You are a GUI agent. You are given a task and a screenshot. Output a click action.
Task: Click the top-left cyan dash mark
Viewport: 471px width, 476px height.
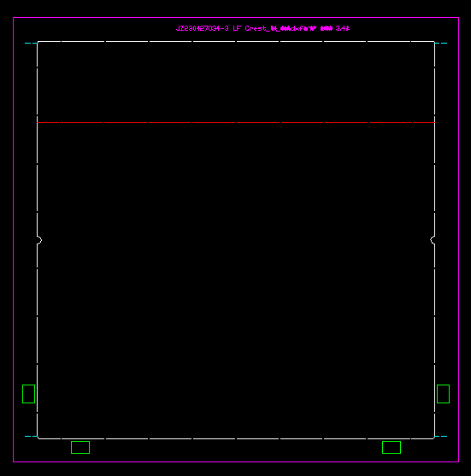(x=31, y=43)
